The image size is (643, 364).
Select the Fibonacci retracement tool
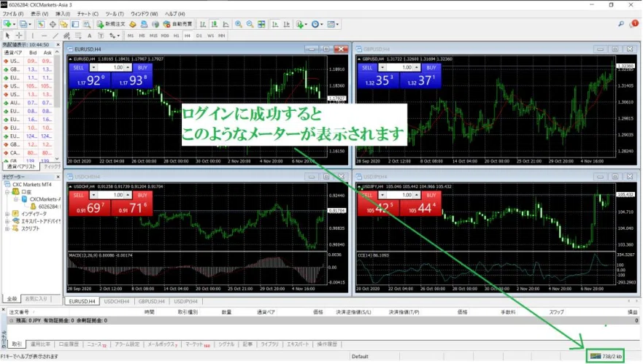coord(78,36)
